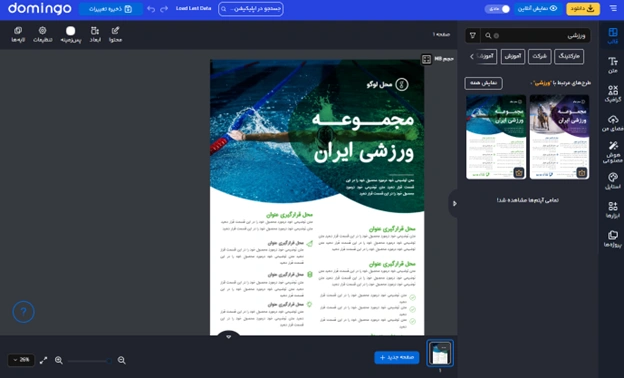The height and width of the screenshot is (378, 624).
Task: Open the hamburger menu in the header
Action: [x=613, y=9]
